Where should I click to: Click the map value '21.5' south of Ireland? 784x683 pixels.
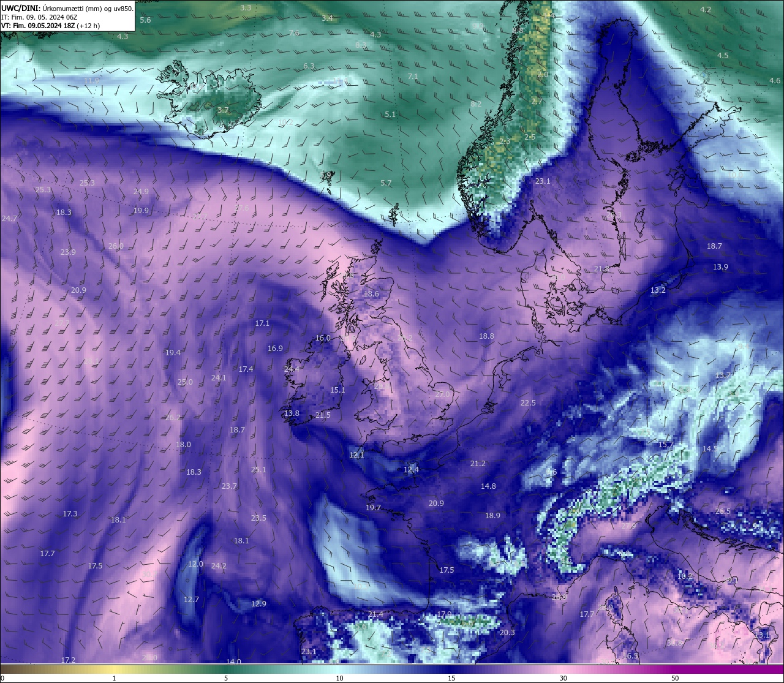coord(323,415)
